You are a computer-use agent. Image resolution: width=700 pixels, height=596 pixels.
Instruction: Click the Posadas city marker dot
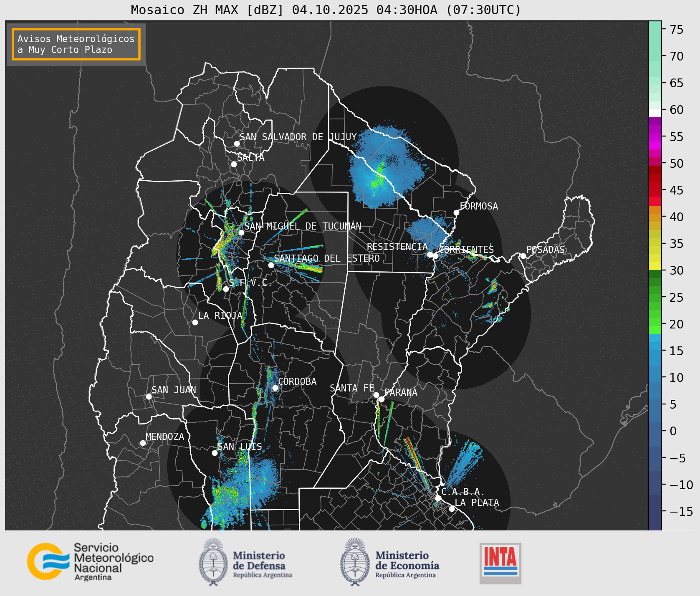(523, 256)
